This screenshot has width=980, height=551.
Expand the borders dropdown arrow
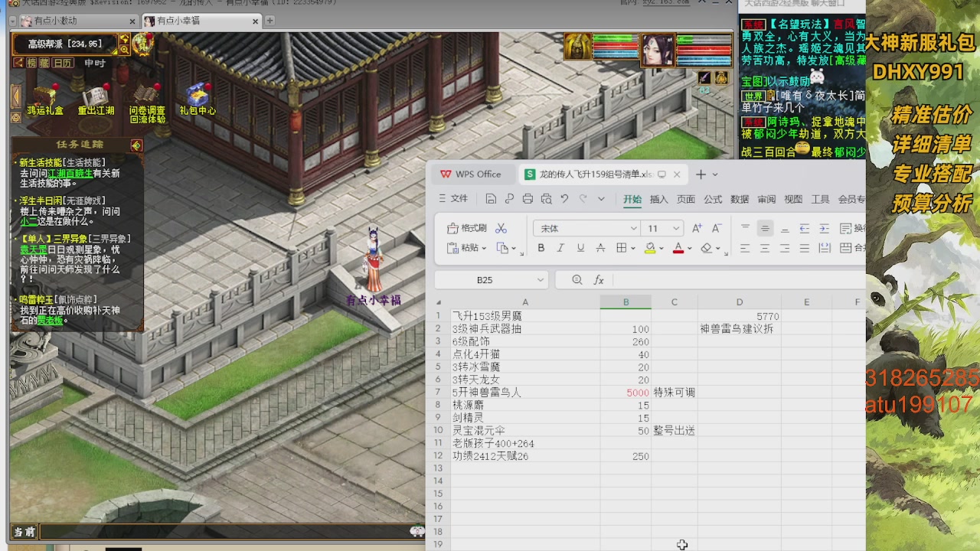(x=632, y=249)
